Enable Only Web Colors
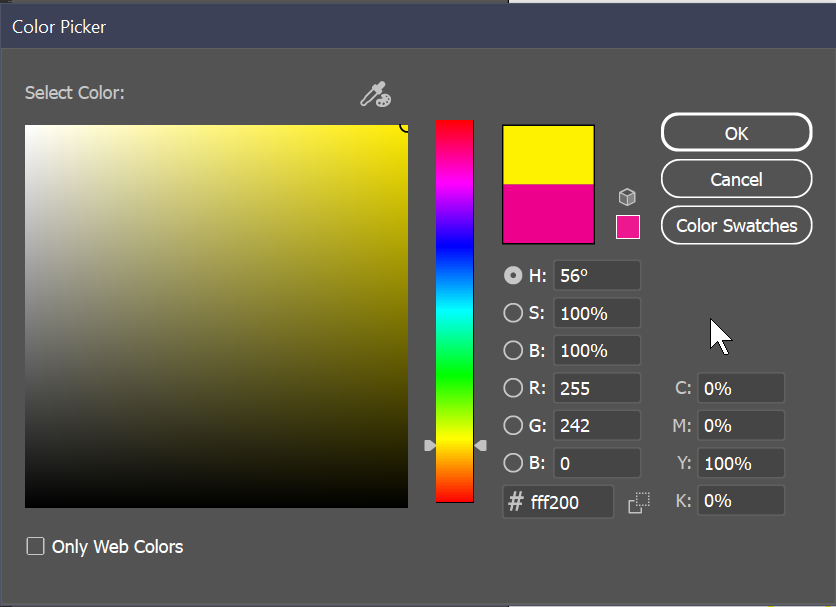 [x=35, y=546]
